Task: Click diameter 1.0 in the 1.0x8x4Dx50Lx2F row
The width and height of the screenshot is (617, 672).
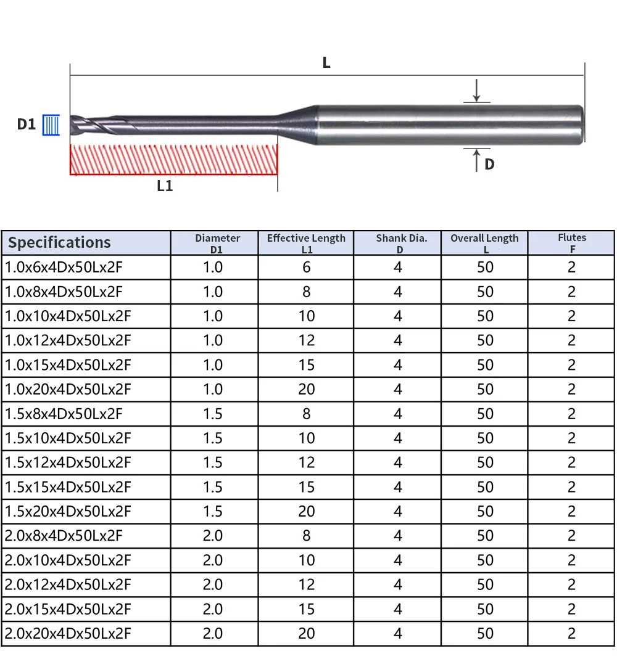Action: click(x=213, y=292)
